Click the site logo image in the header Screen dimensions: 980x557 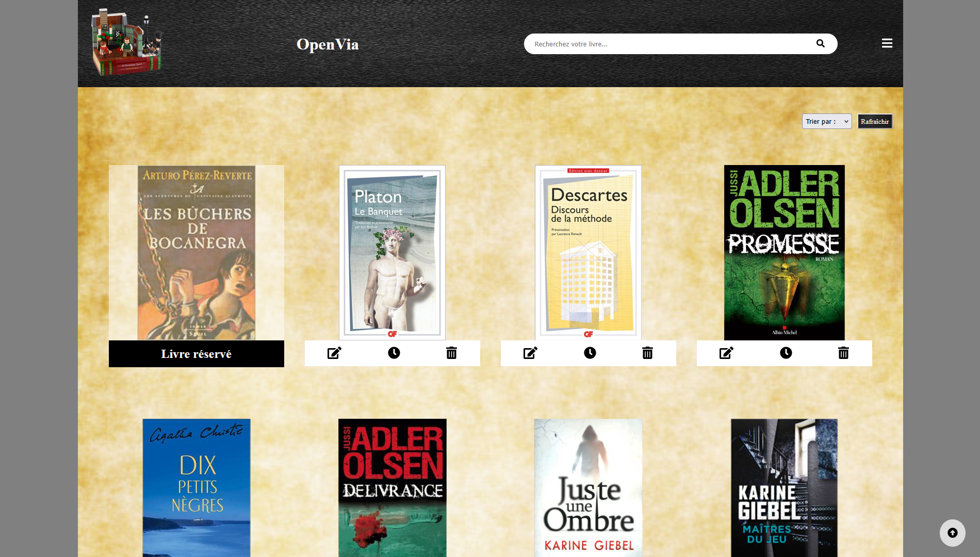coord(126,42)
